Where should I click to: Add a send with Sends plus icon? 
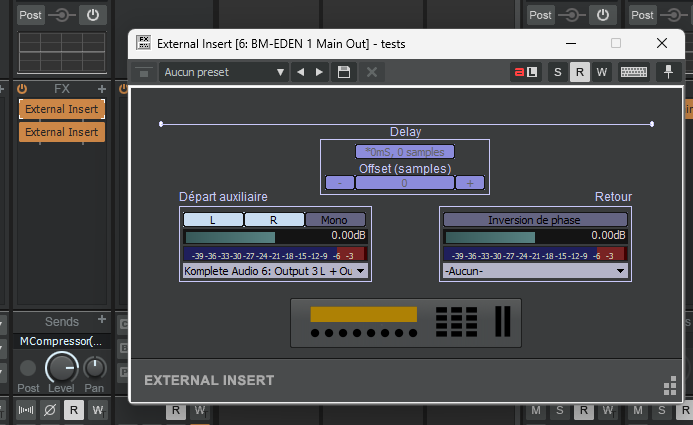102,319
